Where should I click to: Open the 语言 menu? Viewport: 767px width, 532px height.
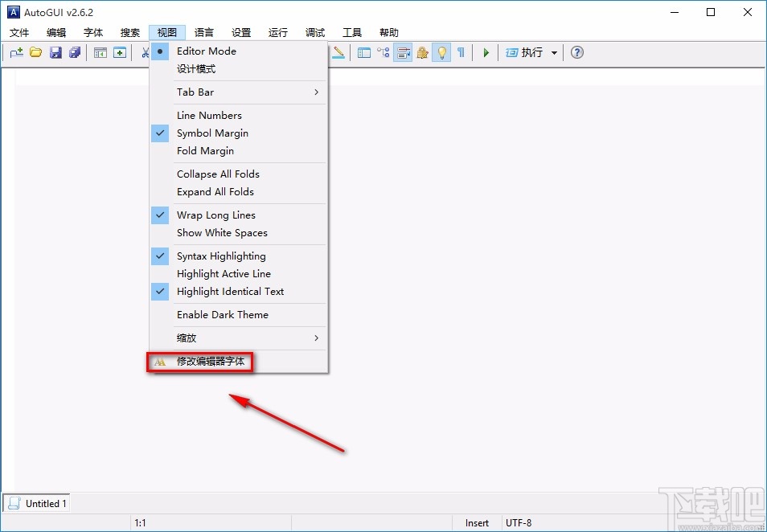pyautogui.click(x=204, y=33)
